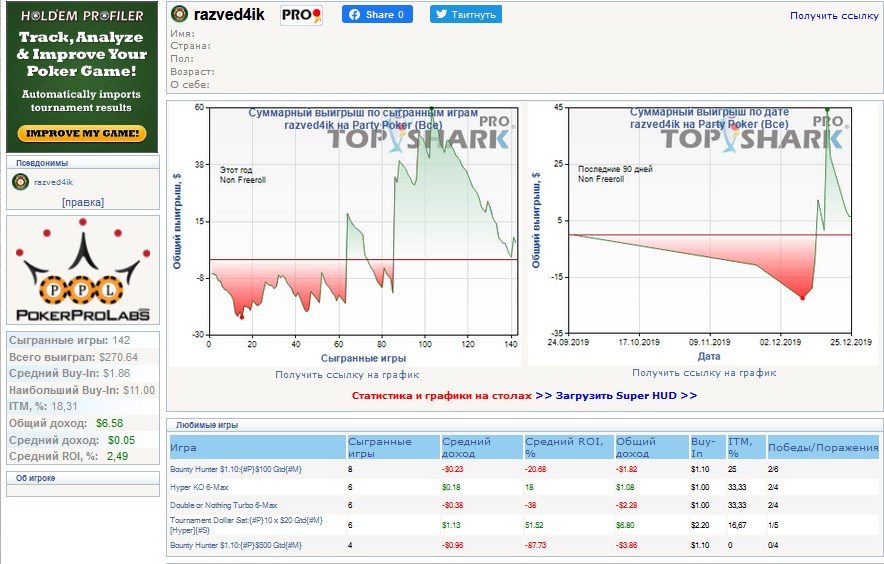884x564 pixels.
Task: Sort by Сыгранные игры column header
Action: click(x=393, y=447)
